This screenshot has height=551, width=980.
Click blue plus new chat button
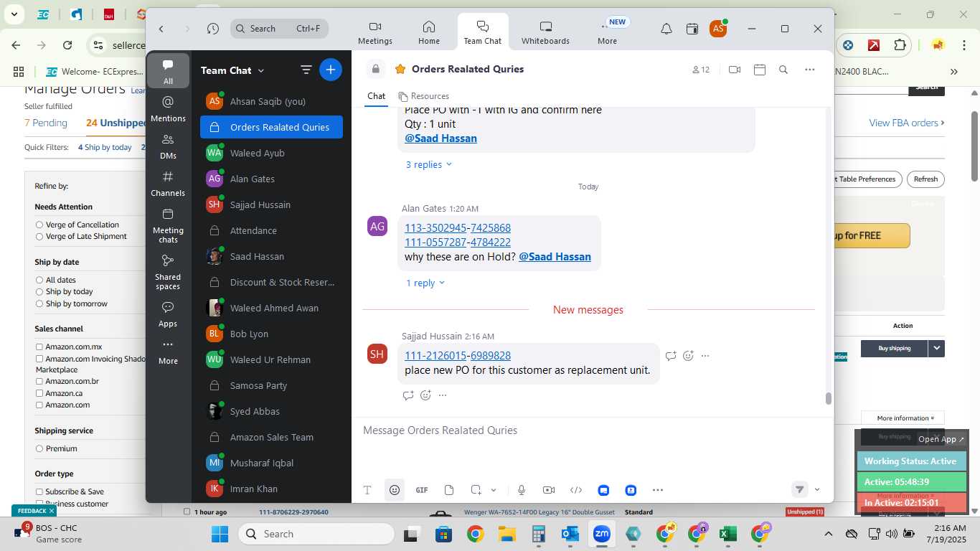(331, 70)
